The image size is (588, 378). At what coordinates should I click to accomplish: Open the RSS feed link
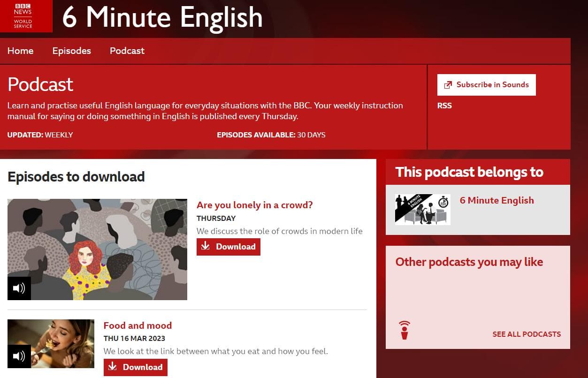click(x=444, y=106)
